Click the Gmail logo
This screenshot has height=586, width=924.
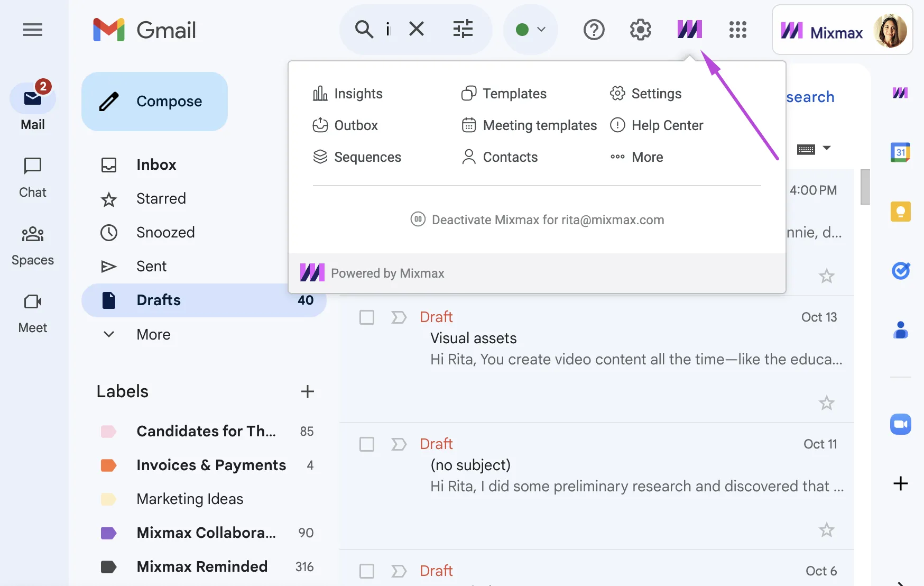(x=144, y=30)
